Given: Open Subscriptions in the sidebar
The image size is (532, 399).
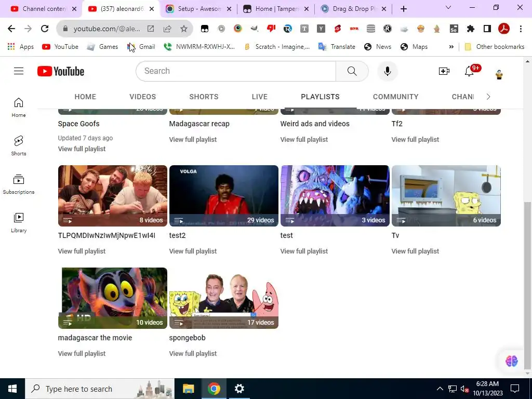Looking at the screenshot, I should [x=19, y=184].
